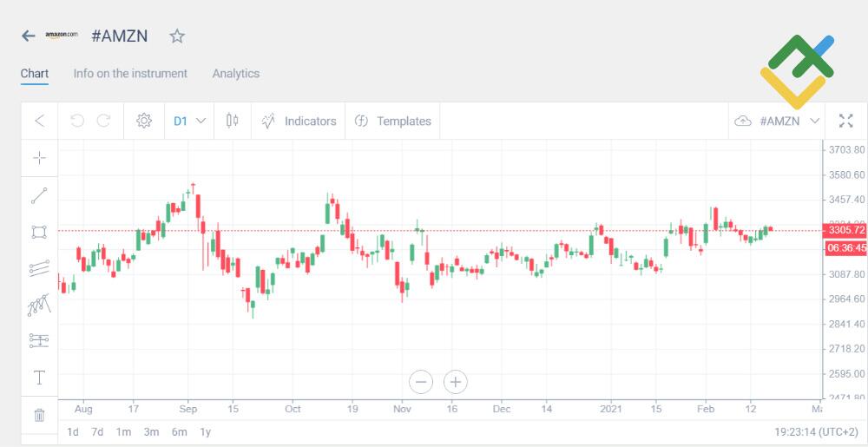Add #AMZN to favorites with the star
Screen dimensions: 868x447
pyautogui.click(x=176, y=36)
